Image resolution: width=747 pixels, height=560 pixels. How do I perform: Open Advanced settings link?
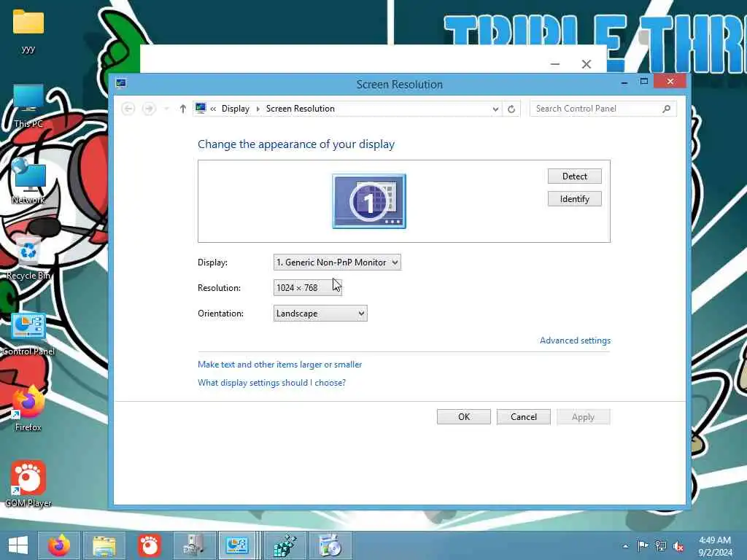[575, 341]
